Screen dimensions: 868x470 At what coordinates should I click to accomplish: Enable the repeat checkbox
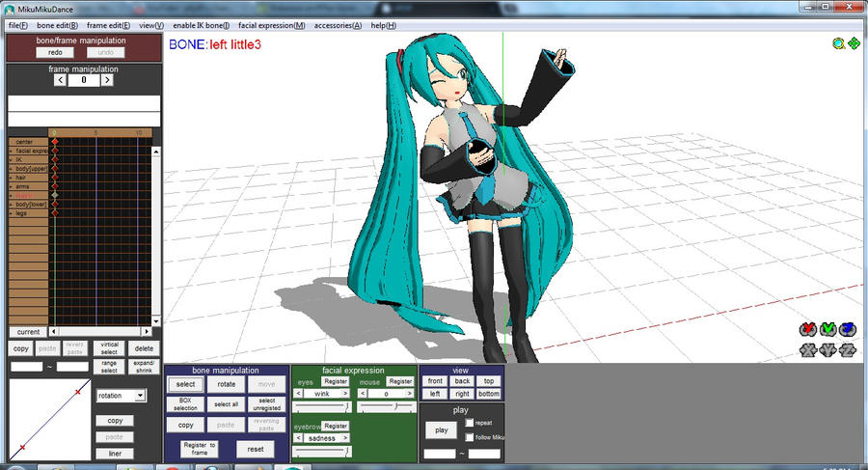click(x=470, y=423)
